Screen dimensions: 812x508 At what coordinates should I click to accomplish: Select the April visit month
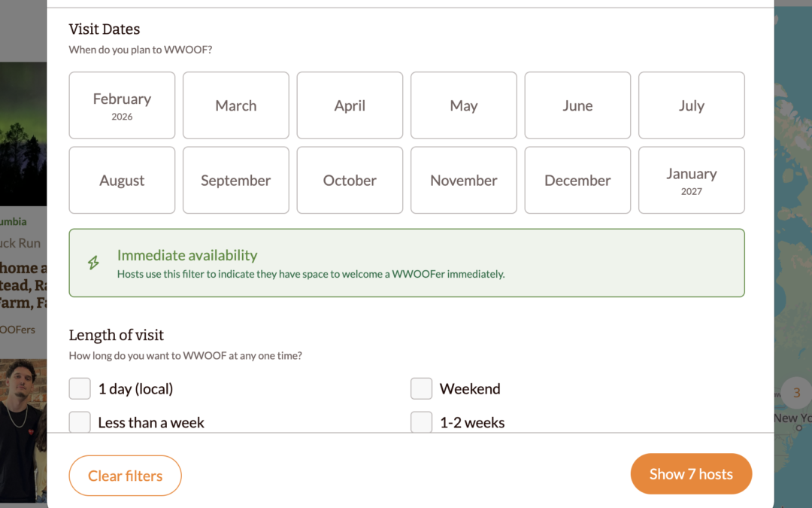coord(350,105)
